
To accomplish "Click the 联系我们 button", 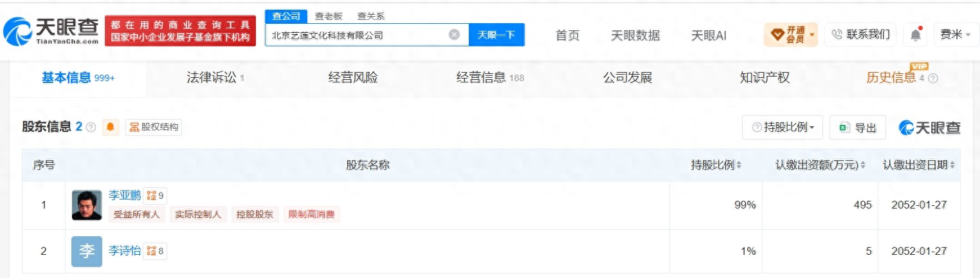I will (x=861, y=35).
